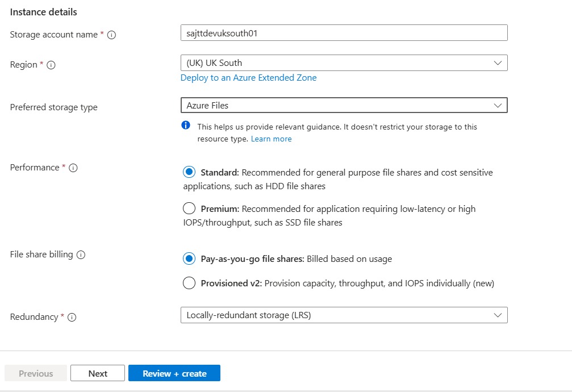Viewport: 572px width, 392px height.
Task: Open the Learn more link
Action: coord(271,139)
